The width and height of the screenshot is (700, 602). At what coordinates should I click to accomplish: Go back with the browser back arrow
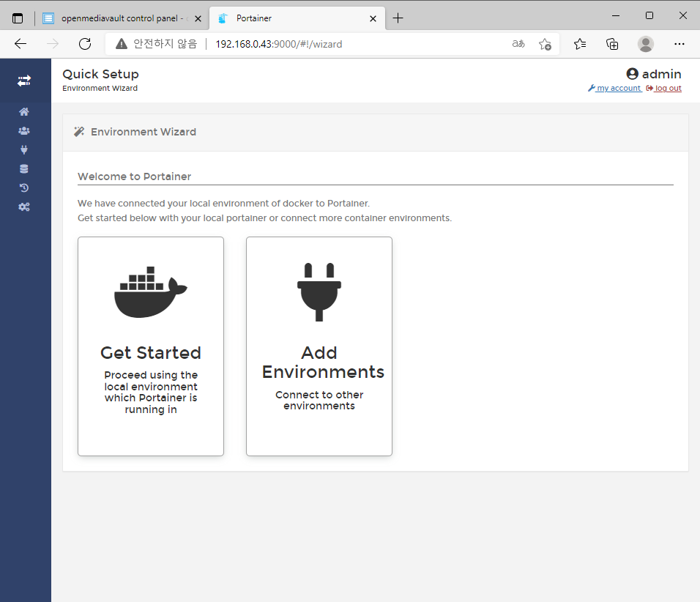tap(21, 44)
